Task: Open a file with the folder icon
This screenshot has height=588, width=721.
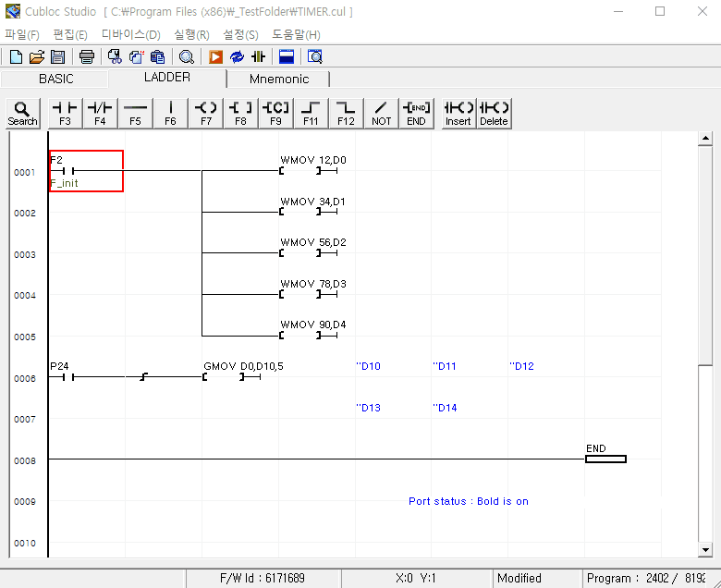Action: pos(36,56)
